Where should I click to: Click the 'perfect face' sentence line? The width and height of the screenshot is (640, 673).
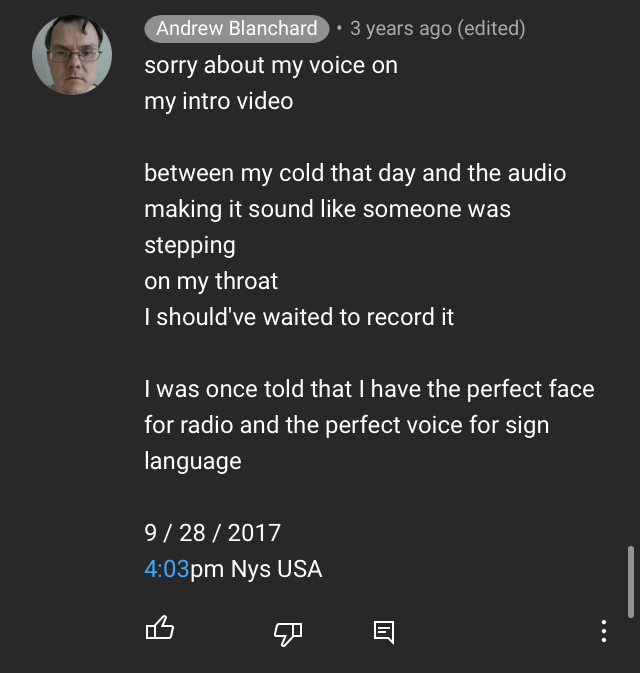[x=369, y=389]
